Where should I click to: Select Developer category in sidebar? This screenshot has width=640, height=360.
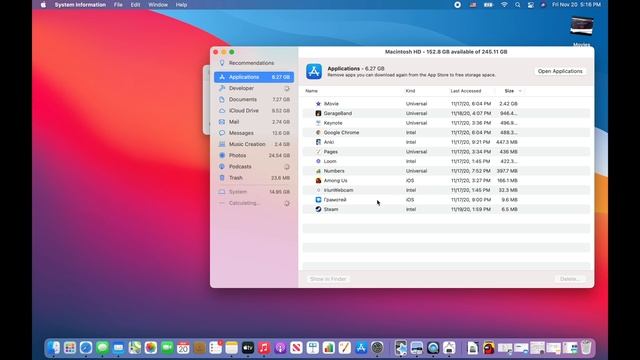coord(254,88)
